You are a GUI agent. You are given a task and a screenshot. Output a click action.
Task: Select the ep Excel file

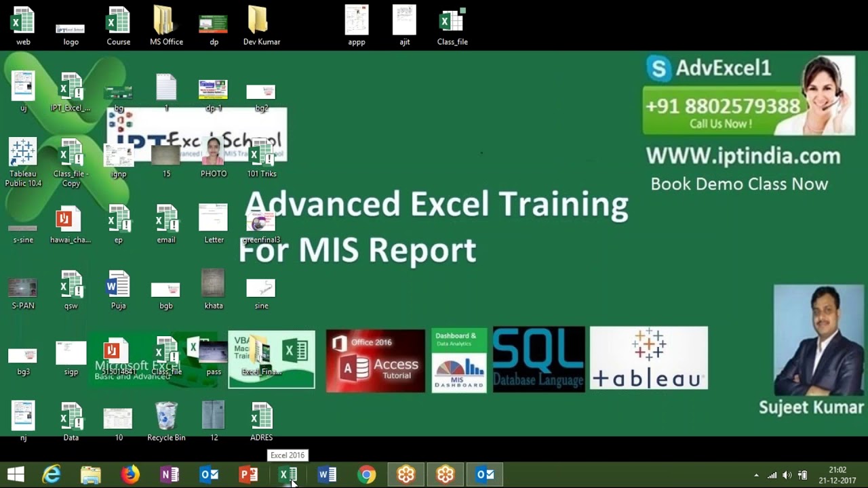119,224
